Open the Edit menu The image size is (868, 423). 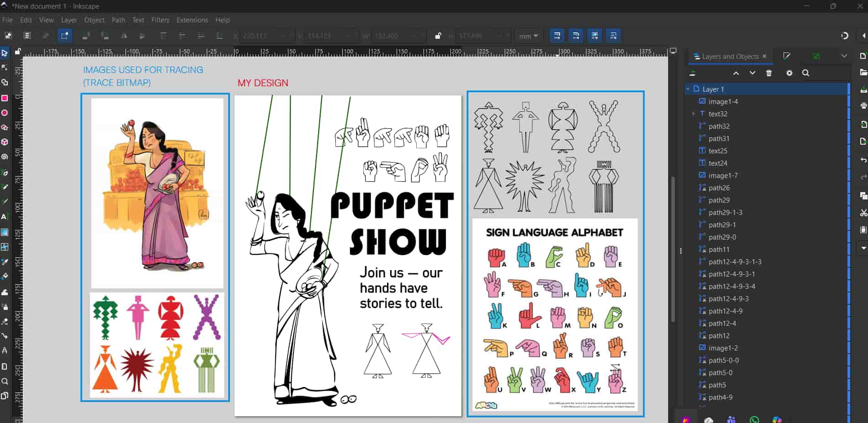pos(26,20)
